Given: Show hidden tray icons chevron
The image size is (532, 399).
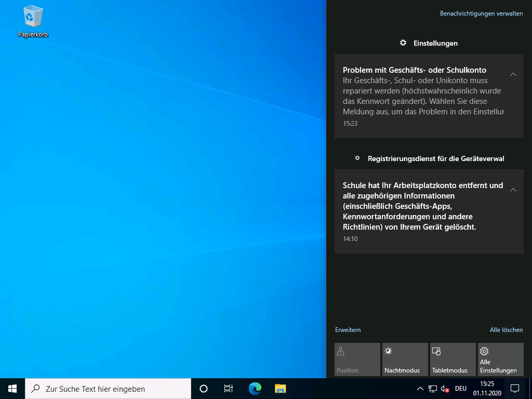Looking at the screenshot, I should 420,389.
